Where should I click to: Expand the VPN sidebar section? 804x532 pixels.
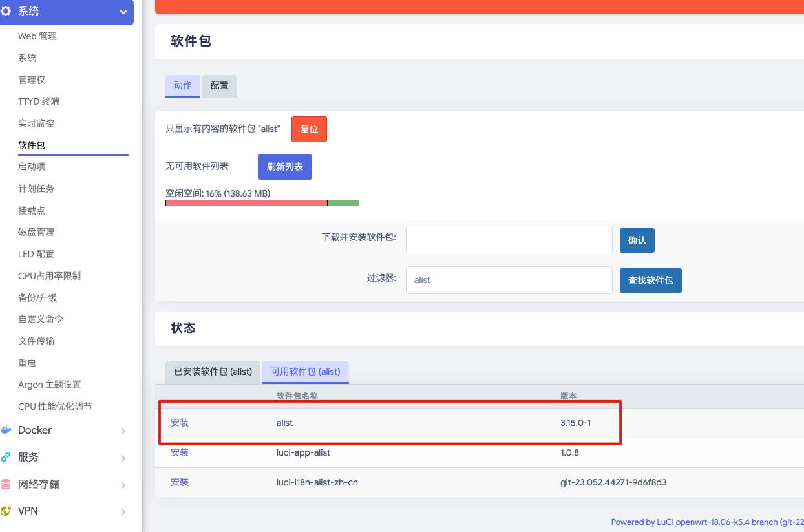click(x=123, y=511)
